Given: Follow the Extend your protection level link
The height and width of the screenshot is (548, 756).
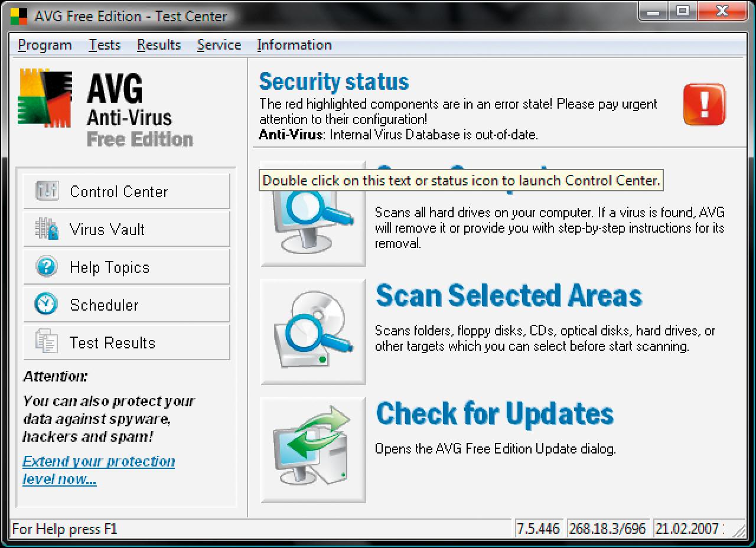Looking at the screenshot, I should click(x=99, y=470).
